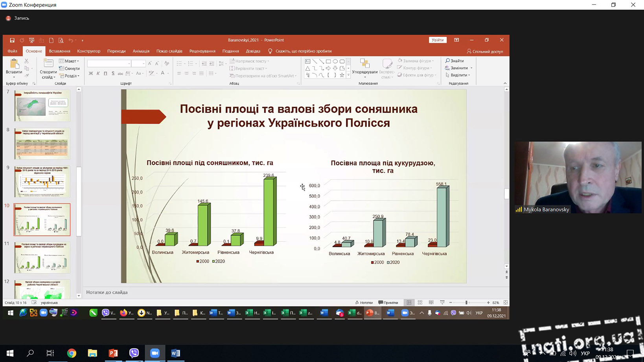Click the Tell me (Скажіть, що потрібно зробити) field
Viewport: 644px width, 362px height.
300,51
